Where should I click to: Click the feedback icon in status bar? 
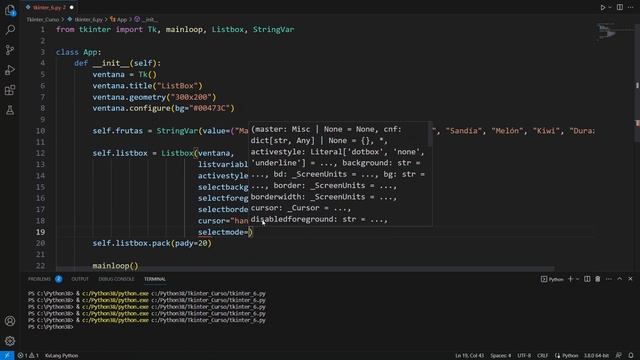coord(619,356)
